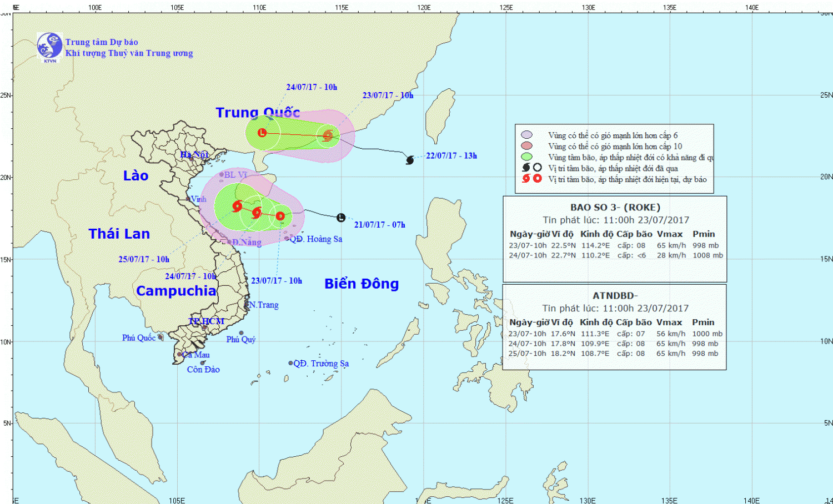Image resolution: width=833 pixels, height=504 pixels.
Task: Click the dot marker beside Phú Quốc
Action: [x=160, y=336]
